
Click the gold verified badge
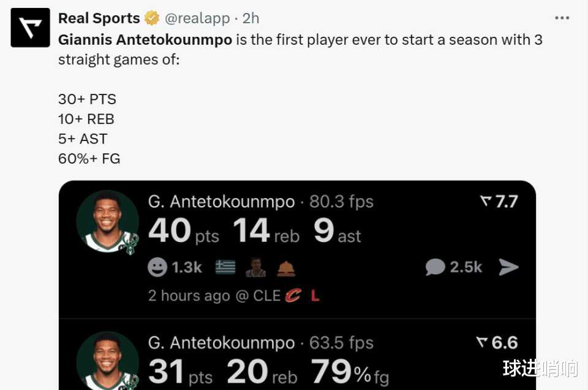tap(152, 19)
